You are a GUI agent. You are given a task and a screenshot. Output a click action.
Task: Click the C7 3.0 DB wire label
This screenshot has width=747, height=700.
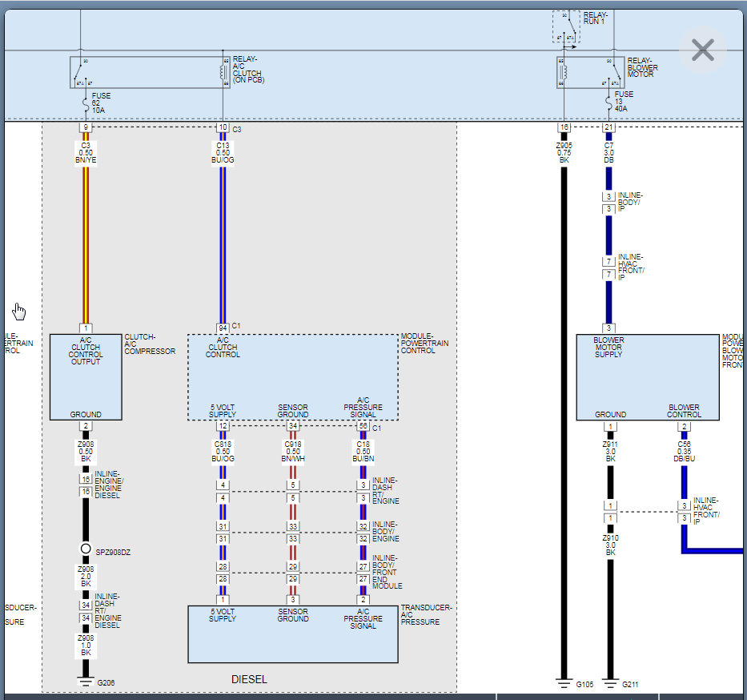(608, 153)
